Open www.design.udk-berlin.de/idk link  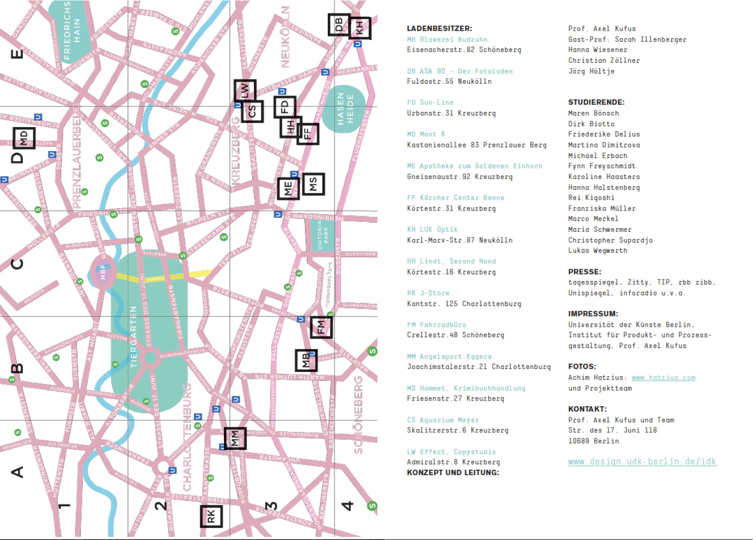click(x=642, y=461)
